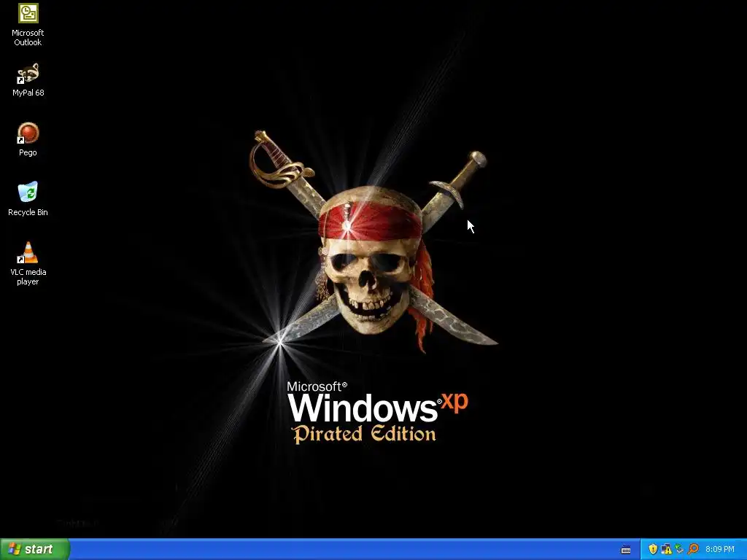Select the Pego desktop shortcut
The height and width of the screenshot is (560, 747).
click(28, 139)
